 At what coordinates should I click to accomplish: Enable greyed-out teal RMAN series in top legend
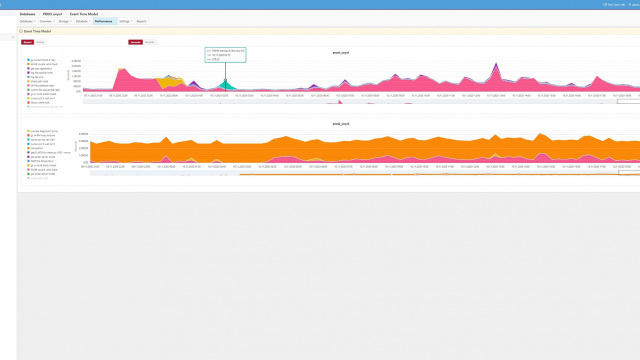coord(45,107)
